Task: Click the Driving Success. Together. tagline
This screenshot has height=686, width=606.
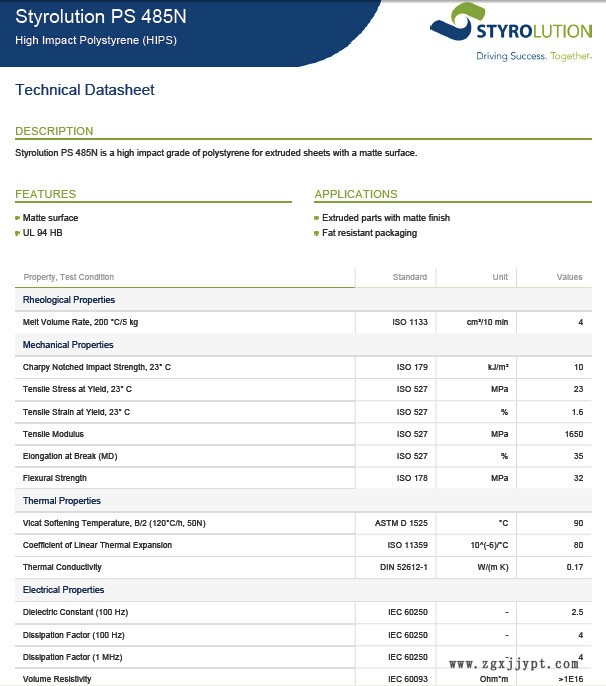Action: click(532, 56)
